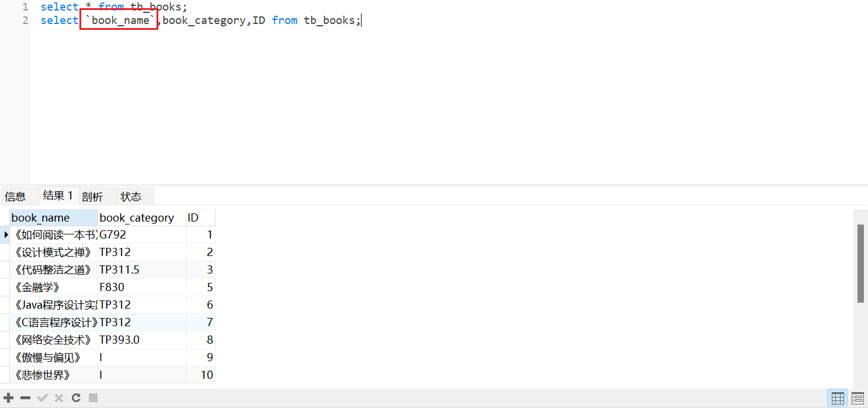
Task: Open the 剖析 tab
Action: pos(92,196)
